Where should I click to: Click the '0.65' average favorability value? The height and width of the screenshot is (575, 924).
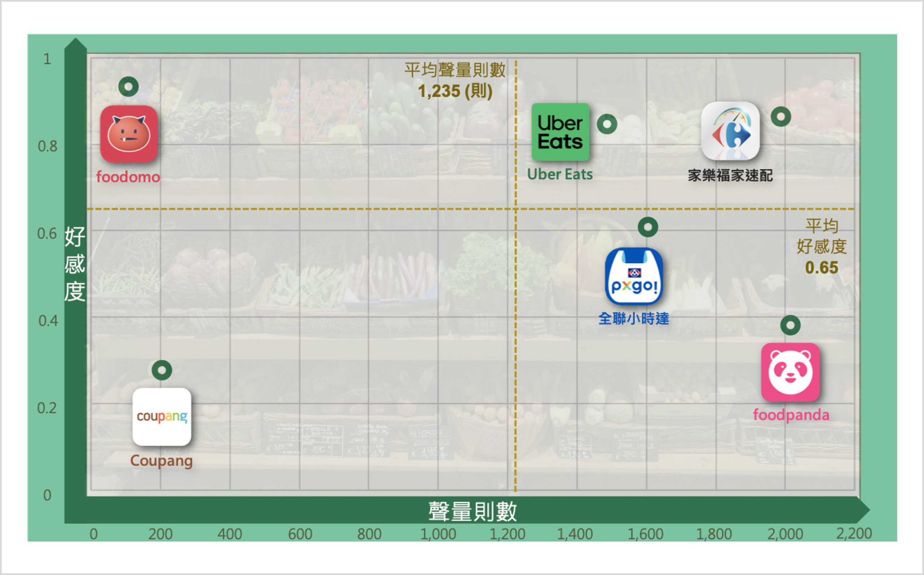[x=821, y=268]
